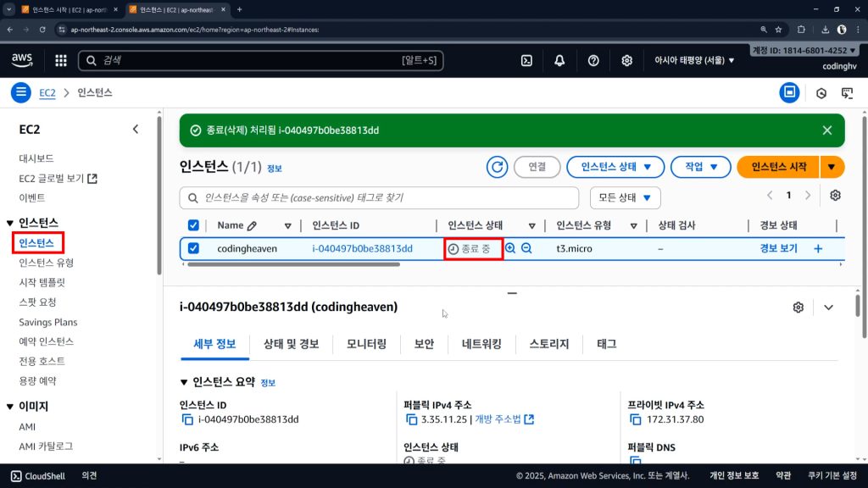Screen dimensions: 868x488
Task: Copy the instance ID in summary
Action: [187, 420]
